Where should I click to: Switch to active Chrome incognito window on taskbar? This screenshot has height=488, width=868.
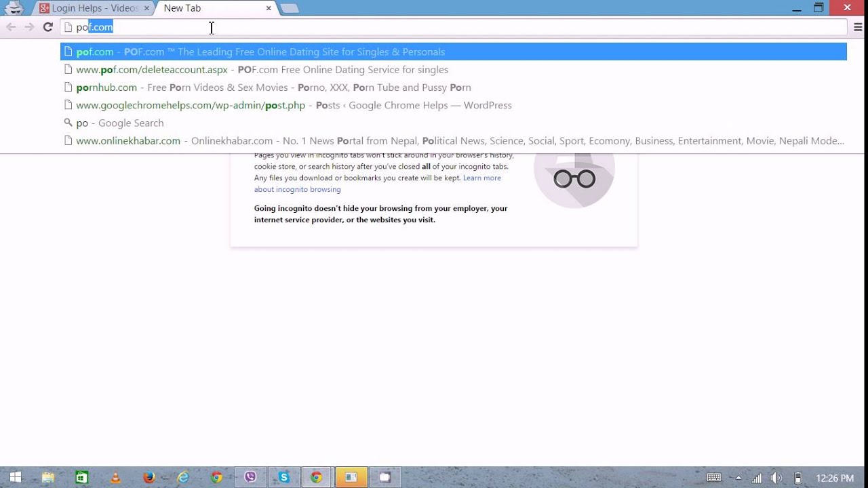click(317, 477)
